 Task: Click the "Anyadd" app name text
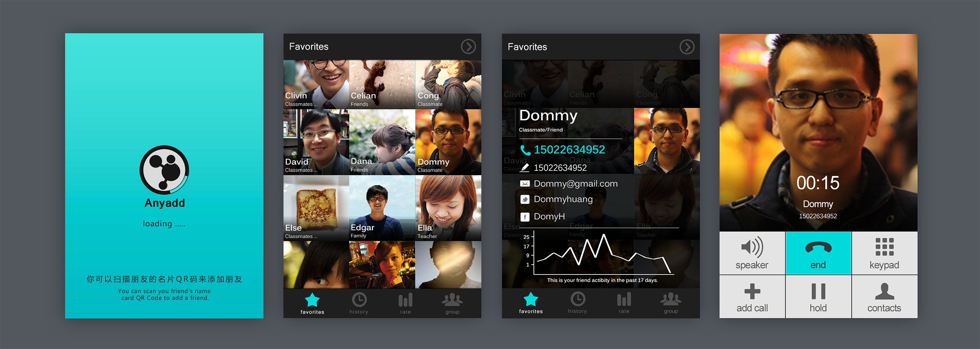(x=165, y=203)
